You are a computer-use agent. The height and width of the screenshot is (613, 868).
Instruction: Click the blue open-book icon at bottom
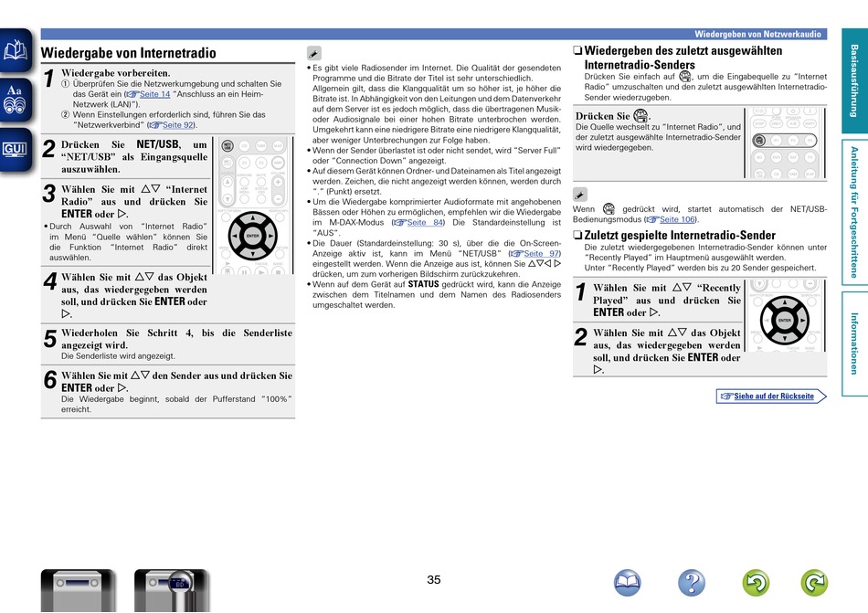pos(627,583)
